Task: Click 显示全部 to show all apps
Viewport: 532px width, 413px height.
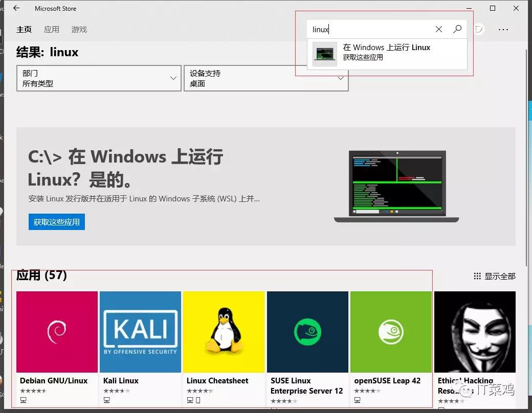Action: tap(495, 276)
